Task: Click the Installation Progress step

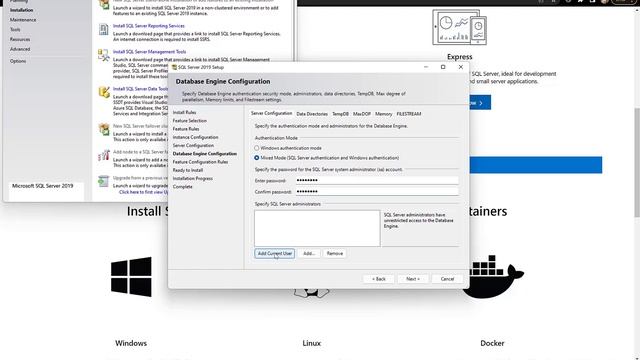Action: click(193, 178)
